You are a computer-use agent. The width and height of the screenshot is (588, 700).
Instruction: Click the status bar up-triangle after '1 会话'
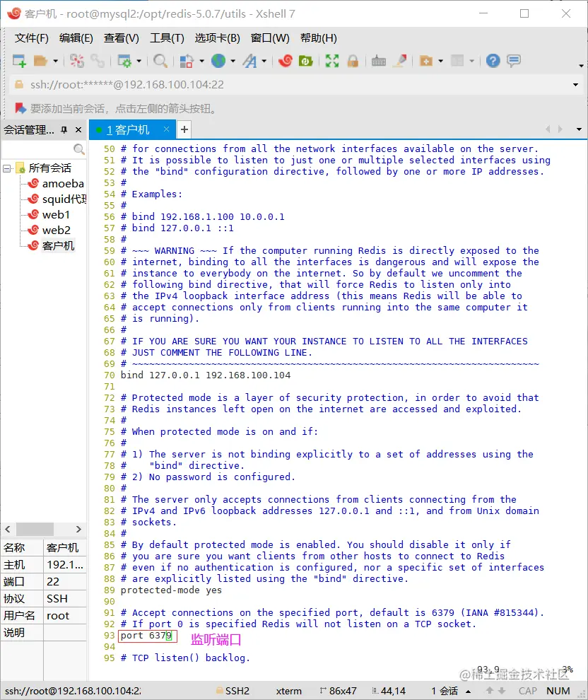(x=469, y=692)
